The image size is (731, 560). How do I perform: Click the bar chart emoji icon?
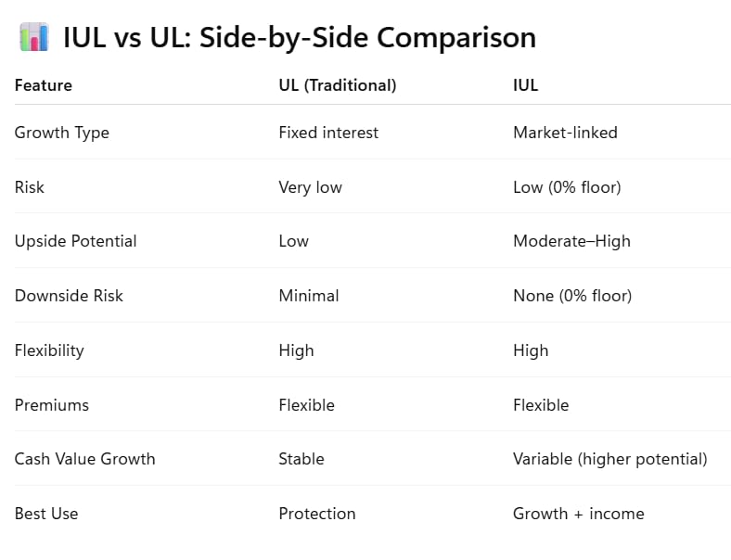[x=34, y=37]
